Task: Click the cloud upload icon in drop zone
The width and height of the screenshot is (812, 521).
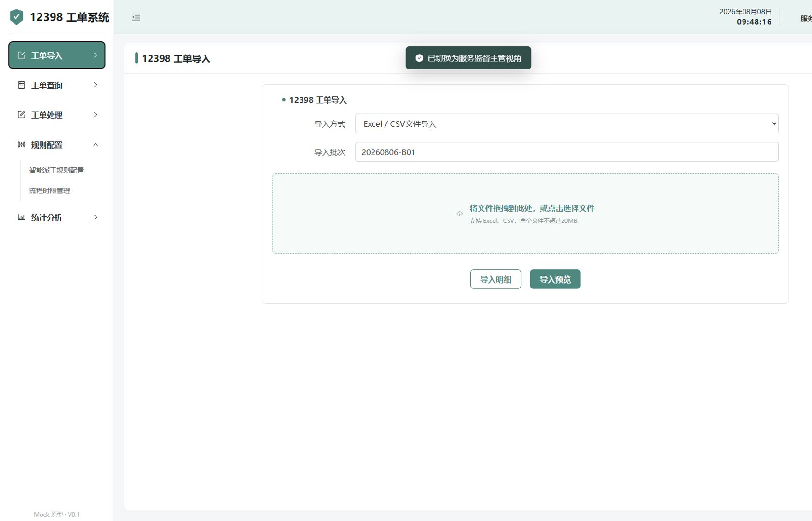Action: click(460, 214)
